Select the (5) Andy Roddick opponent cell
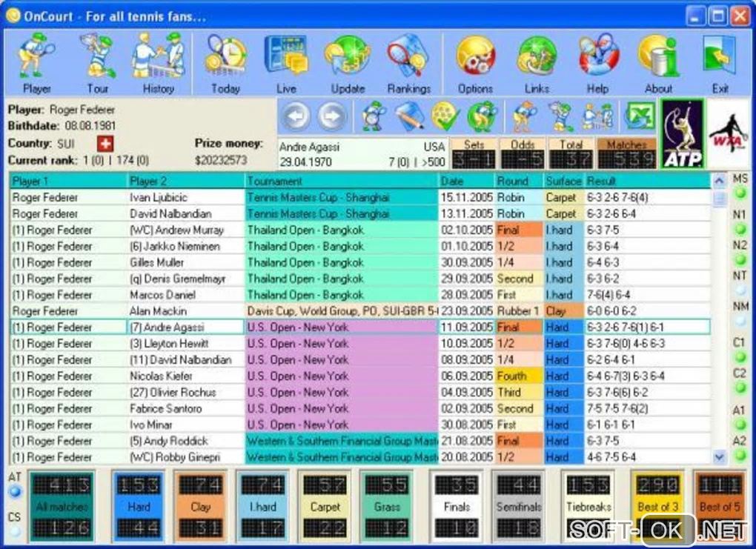The image size is (756, 549). pos(185,441)
